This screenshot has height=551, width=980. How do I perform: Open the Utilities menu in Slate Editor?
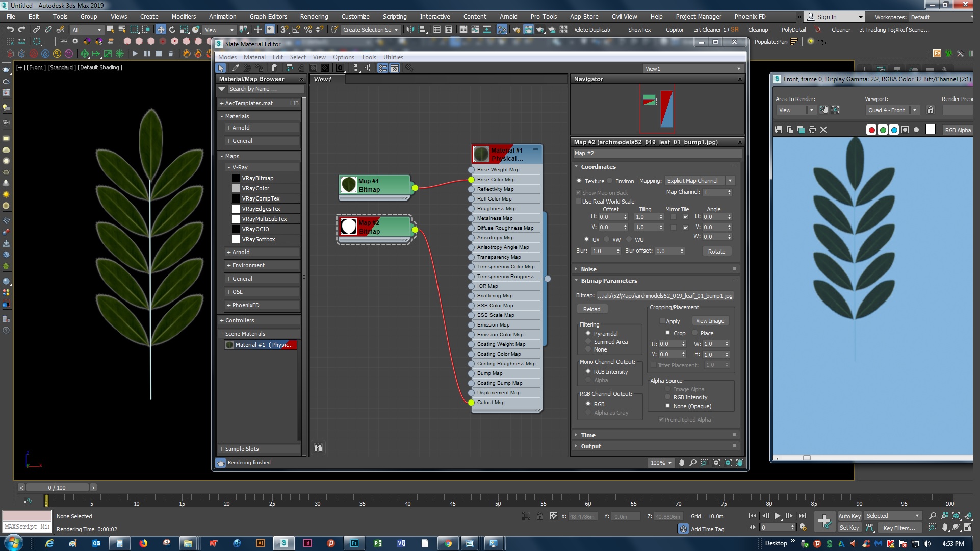393,57
